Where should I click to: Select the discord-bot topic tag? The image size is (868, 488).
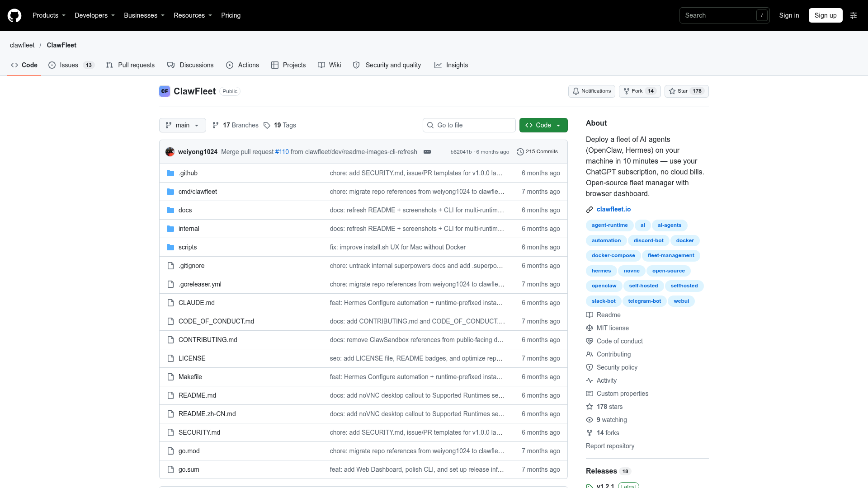coord(648,240)
